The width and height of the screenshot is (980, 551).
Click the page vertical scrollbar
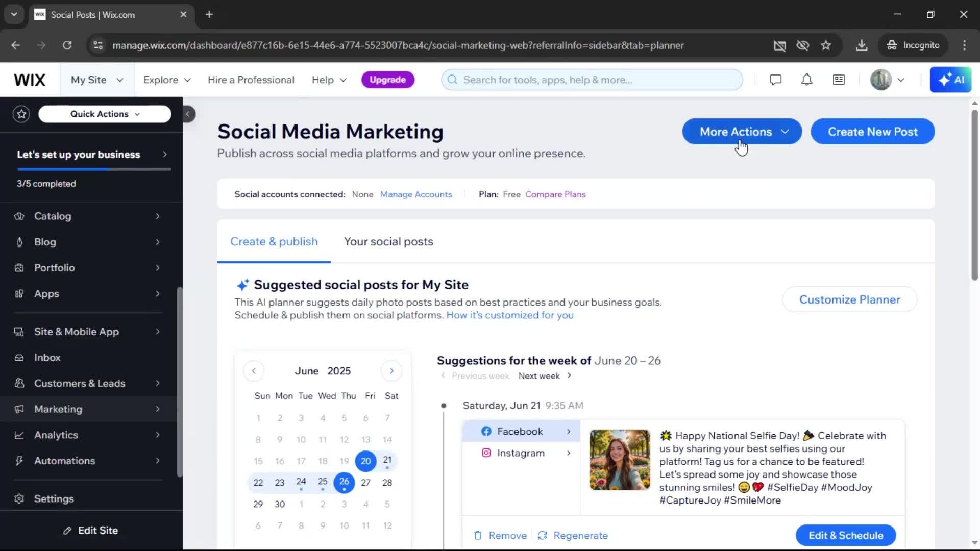point(974,194)
